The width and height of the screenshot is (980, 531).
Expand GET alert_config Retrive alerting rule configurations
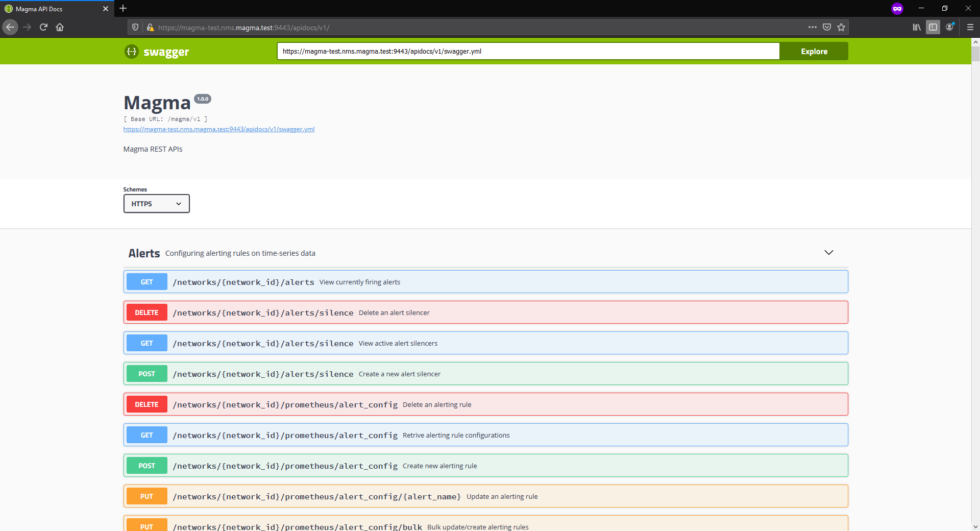(486, 435)
